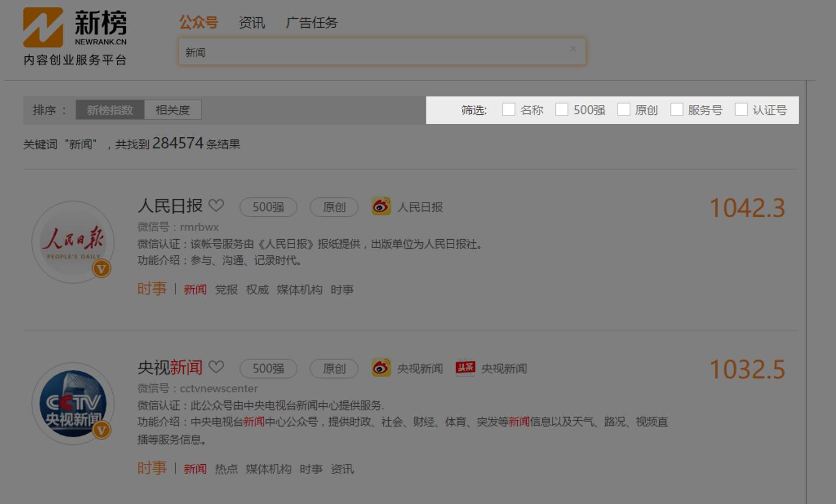Tick the 原创 filter checkbox
The image size is (836, 504).
[623, 109]
